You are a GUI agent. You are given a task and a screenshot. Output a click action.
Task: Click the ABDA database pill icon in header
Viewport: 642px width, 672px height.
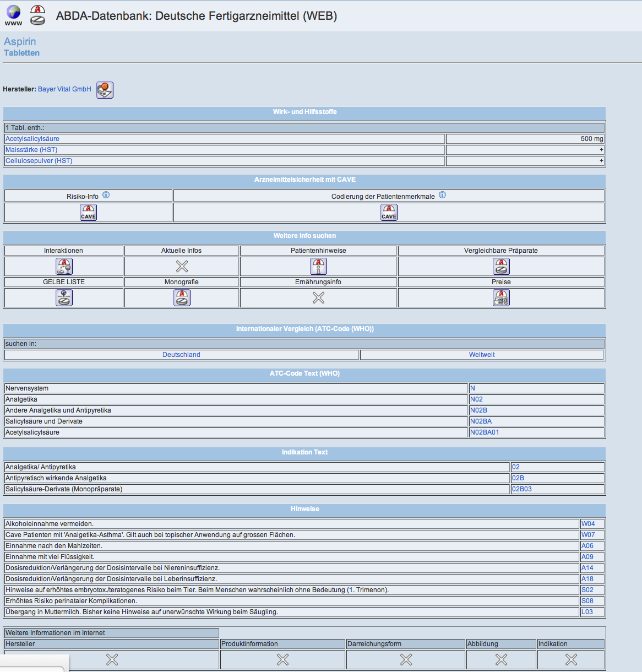pyautogui.click(x=37, y=15)
